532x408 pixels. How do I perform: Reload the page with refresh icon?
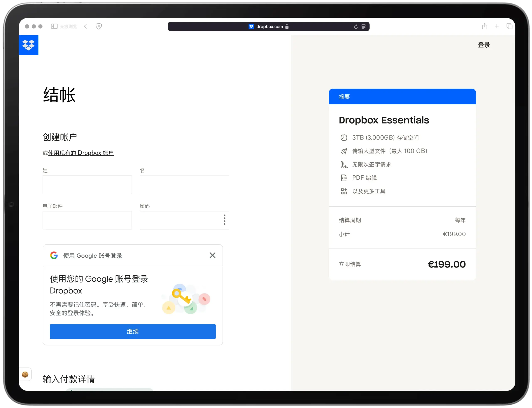[x=356, y=26]
